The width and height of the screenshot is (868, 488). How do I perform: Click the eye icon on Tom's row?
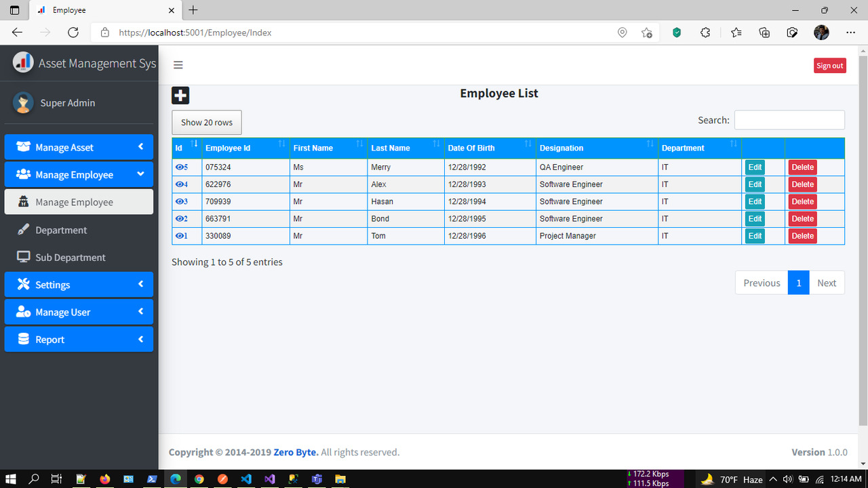179,235
